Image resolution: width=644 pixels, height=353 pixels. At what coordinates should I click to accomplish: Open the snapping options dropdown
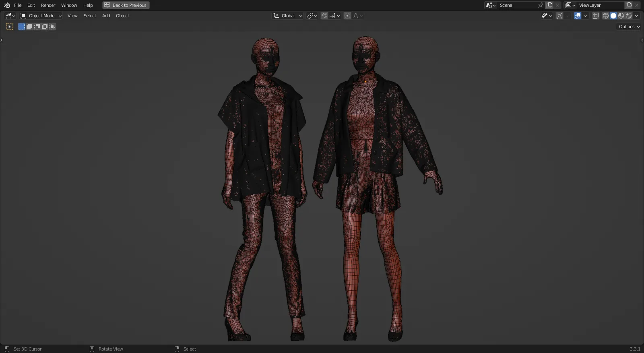point(335,16)
